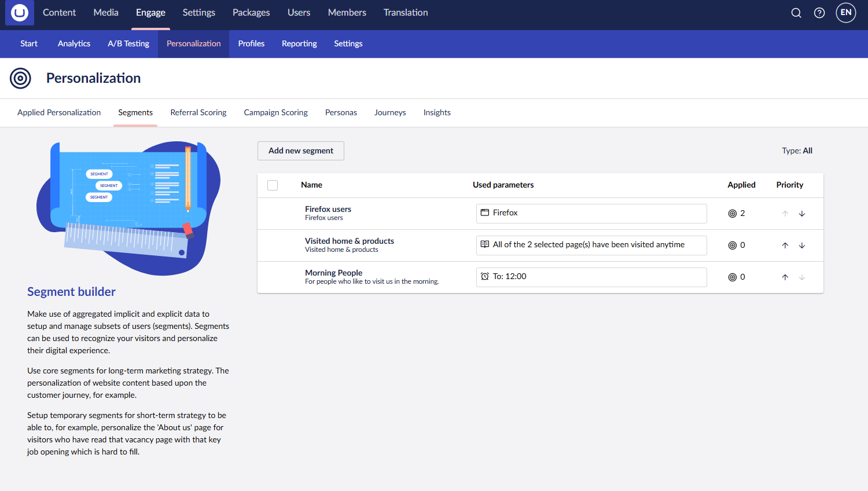The image size is (868, 491).
Task: Open the To: 12:00 time parameter selector
Action: pyautogui.click(x=591, y=277)
